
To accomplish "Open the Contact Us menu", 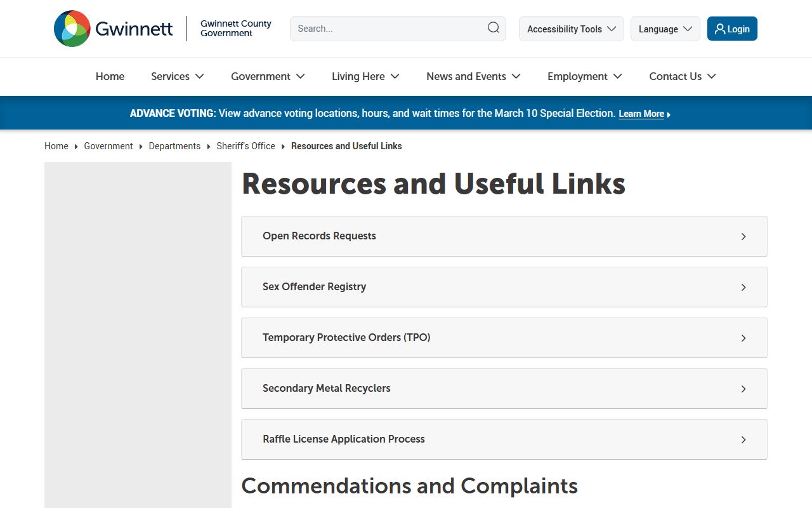I will tap(683, 76).
